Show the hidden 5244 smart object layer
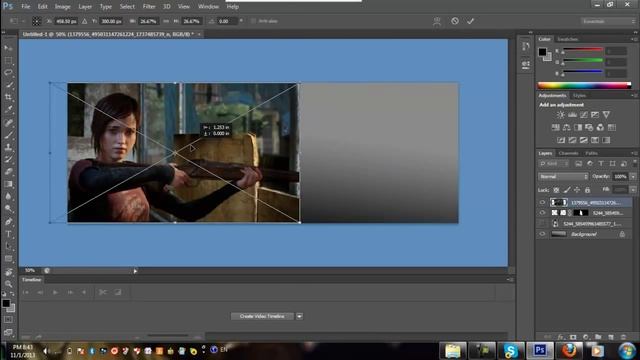This screenshot has height=360, width=640. (x=542, y=224)
